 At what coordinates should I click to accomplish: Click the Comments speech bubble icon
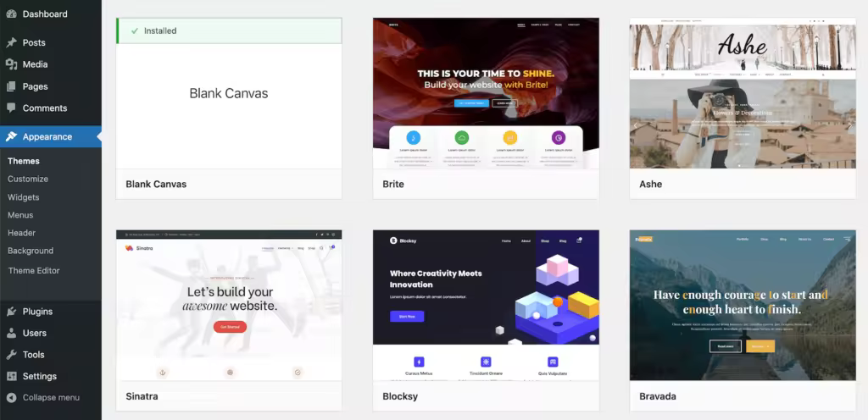pyautogui.click(x=11, y=108)
